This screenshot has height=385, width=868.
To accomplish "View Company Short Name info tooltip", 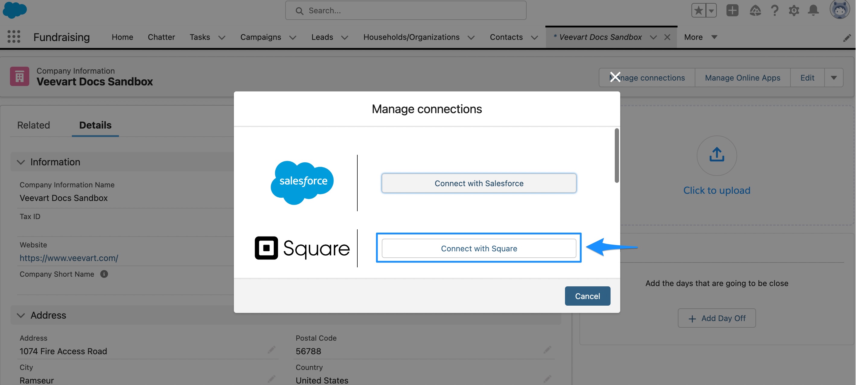I will coord(104,274).
